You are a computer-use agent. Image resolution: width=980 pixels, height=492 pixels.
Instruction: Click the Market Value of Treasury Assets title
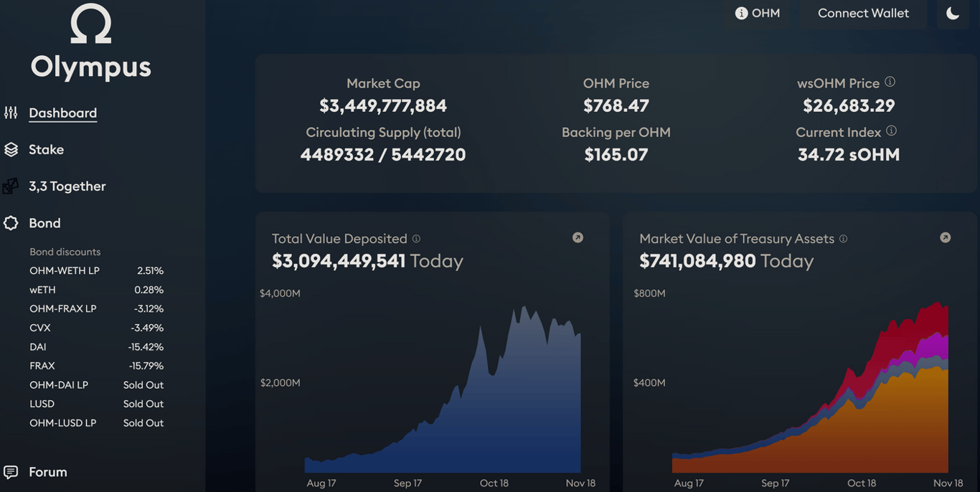click(x=737, y=238)
